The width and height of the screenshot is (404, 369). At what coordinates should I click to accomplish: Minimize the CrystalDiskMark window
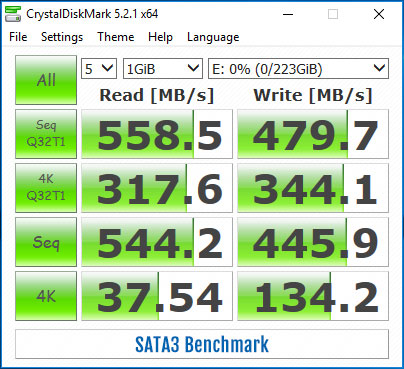pos(288,14)
